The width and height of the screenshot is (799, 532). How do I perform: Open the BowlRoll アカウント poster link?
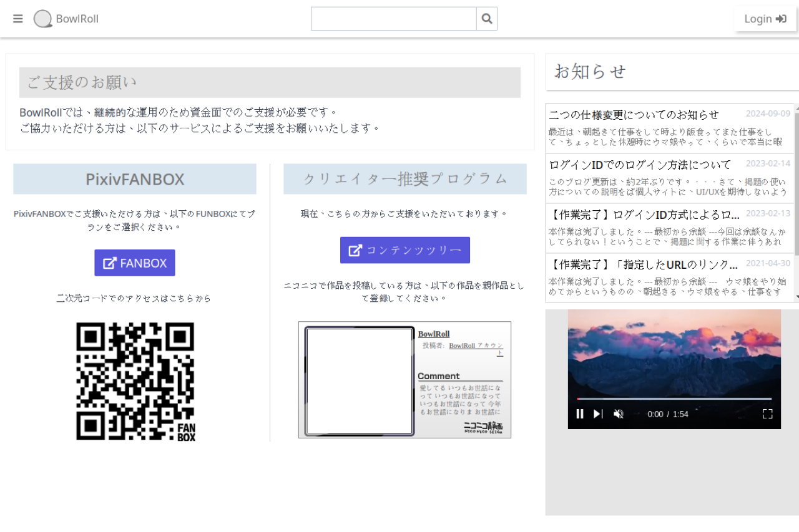(x=476, y=349)
